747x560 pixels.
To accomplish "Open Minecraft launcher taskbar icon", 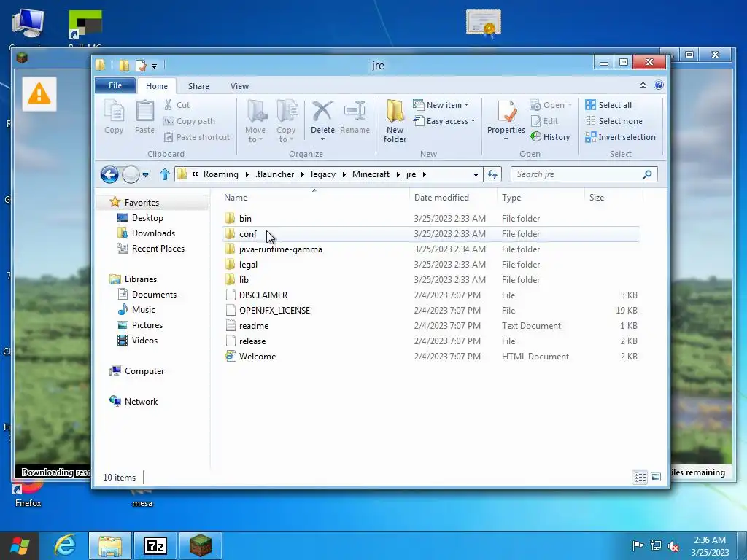I will (201, 545).
